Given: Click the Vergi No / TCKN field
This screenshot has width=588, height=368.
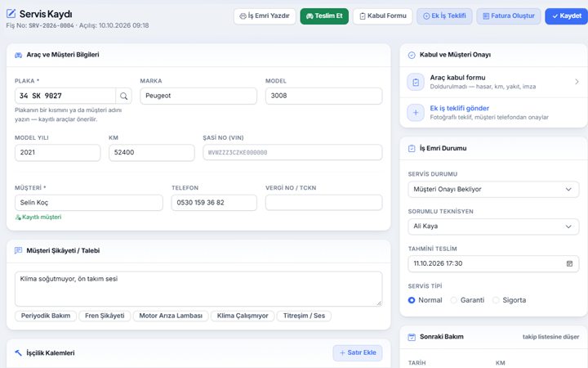Looking at the screenshot, I should click(x=324, y=203).
